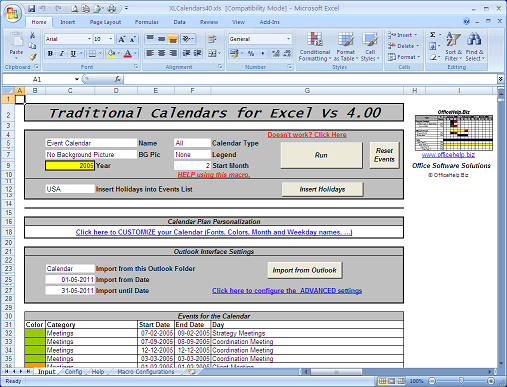Toggle Underline formatting
This screenshot has height=387, width=507.
(x=73, y=53)
